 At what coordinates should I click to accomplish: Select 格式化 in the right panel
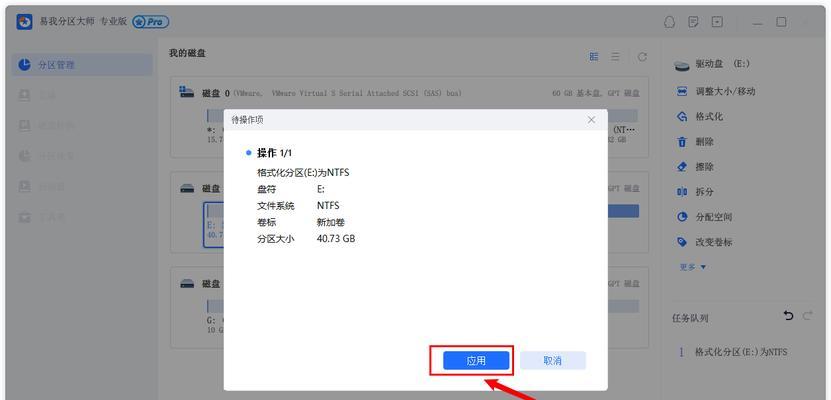click(x=709, y=117)
